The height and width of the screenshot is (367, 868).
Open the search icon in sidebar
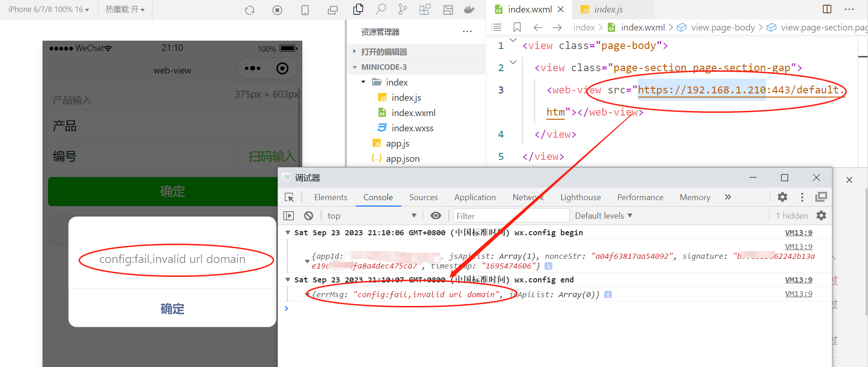(380, 9)
